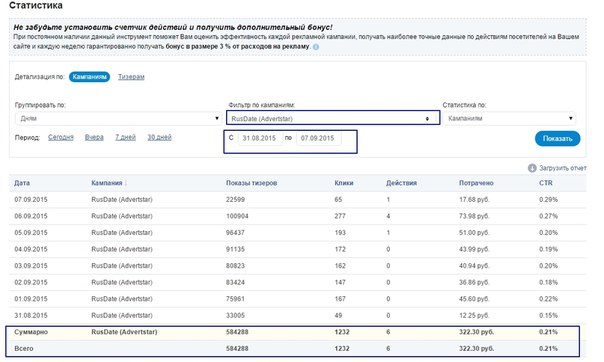Click the Показы тизеров column header
Viewport: 604px width, 362px height.
point(251,183)
